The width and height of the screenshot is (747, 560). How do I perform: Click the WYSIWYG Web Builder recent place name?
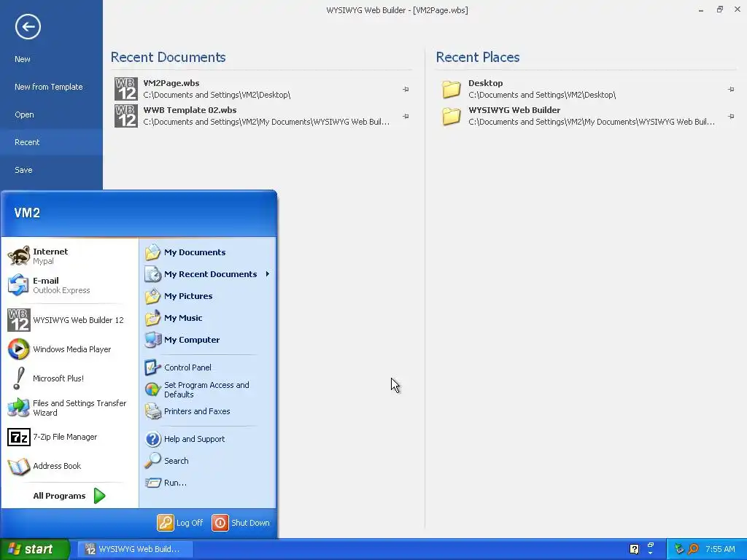click(x=514, y=110)
